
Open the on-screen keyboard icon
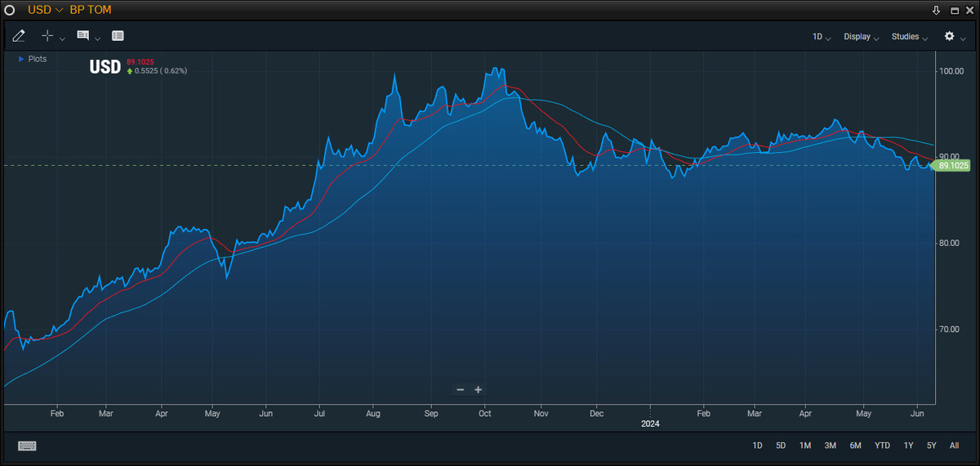coord(27,446)
